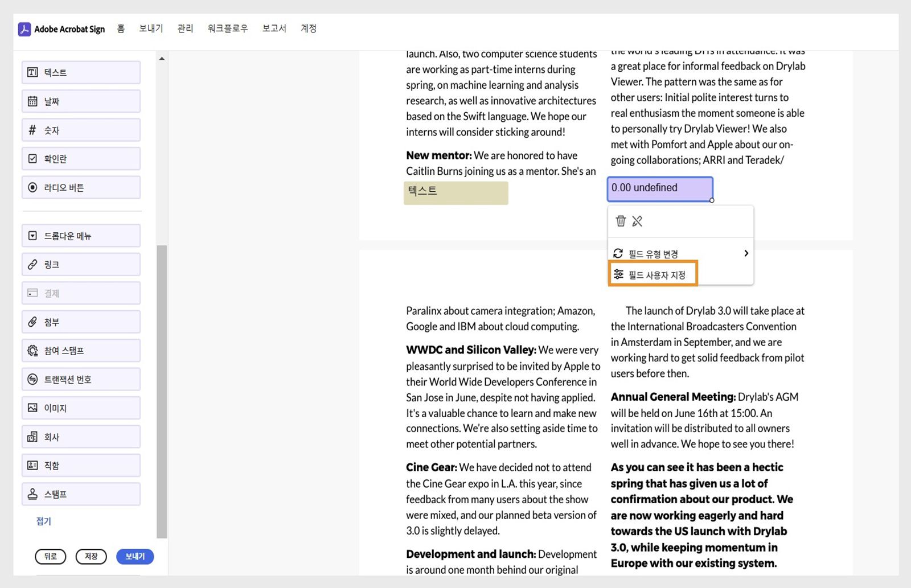Click the 접기 collapse link
The width and height of the screenshot is (911, 588).
pos(44,521)
